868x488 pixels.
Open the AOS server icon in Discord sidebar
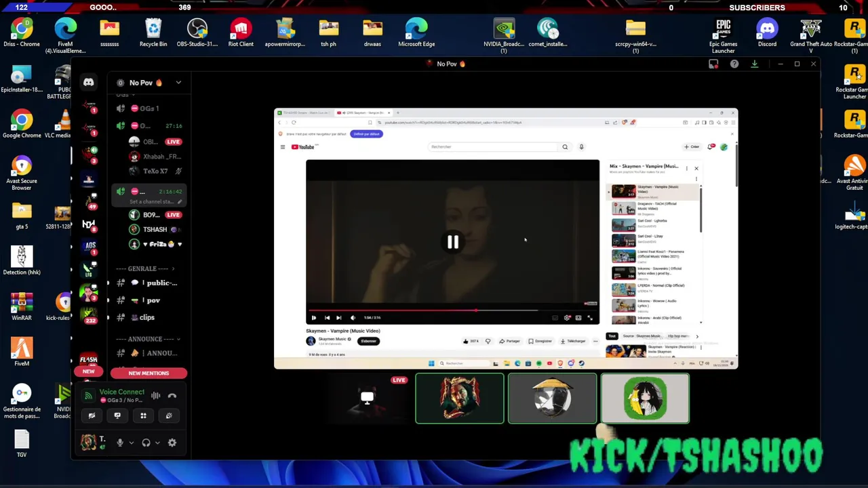click(x=89, y=245)
